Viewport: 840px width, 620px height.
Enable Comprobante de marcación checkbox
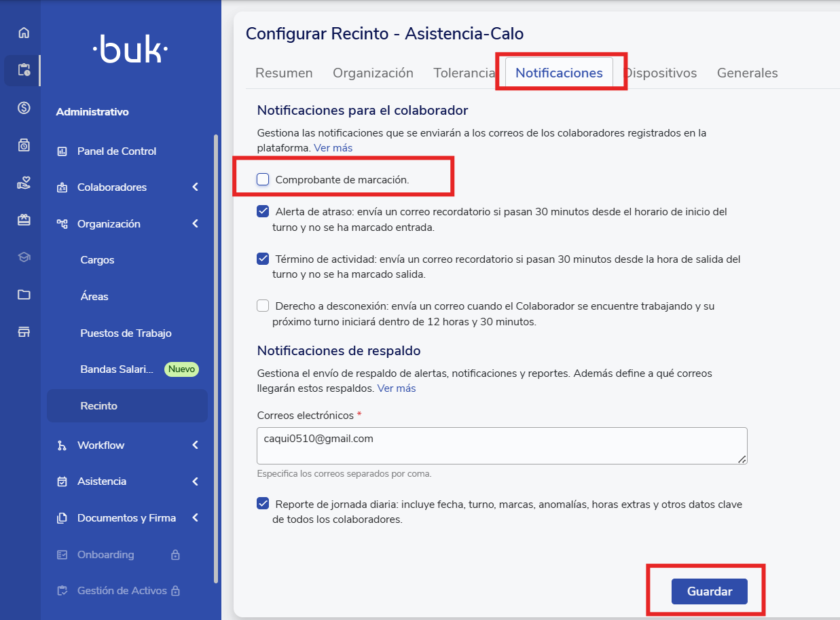(263, 179)
